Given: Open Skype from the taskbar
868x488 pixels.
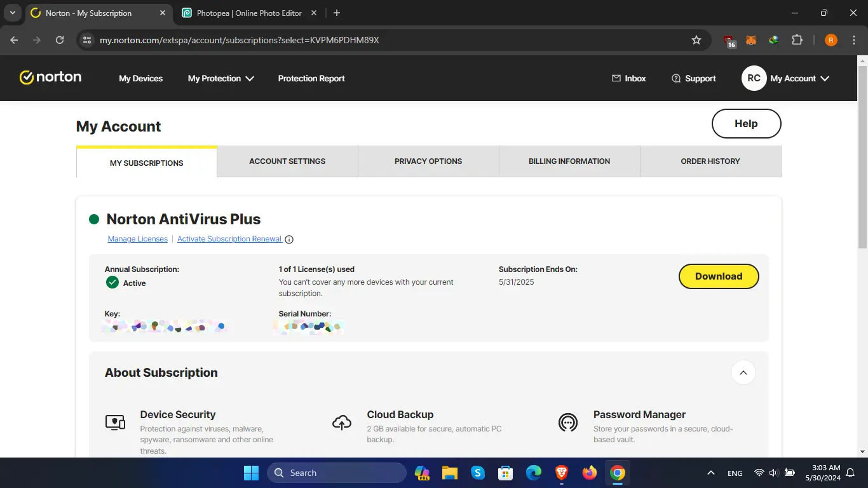Looking at the screenshot, I should pos(478,473).
